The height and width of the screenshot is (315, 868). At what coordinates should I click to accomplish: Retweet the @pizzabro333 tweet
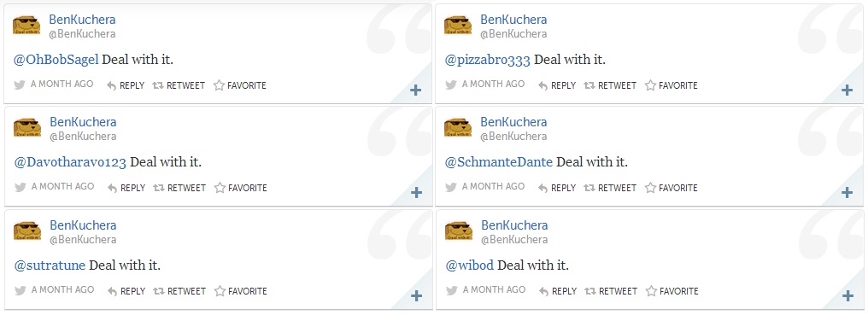[x=609, y=86]
